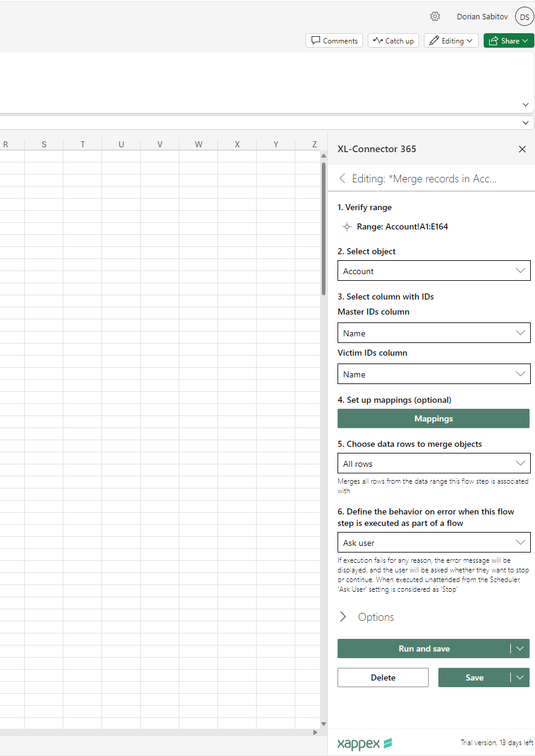535x756 pixels.
Task: Click the range selector crosshair icon
Action: [x=347, y=227]
